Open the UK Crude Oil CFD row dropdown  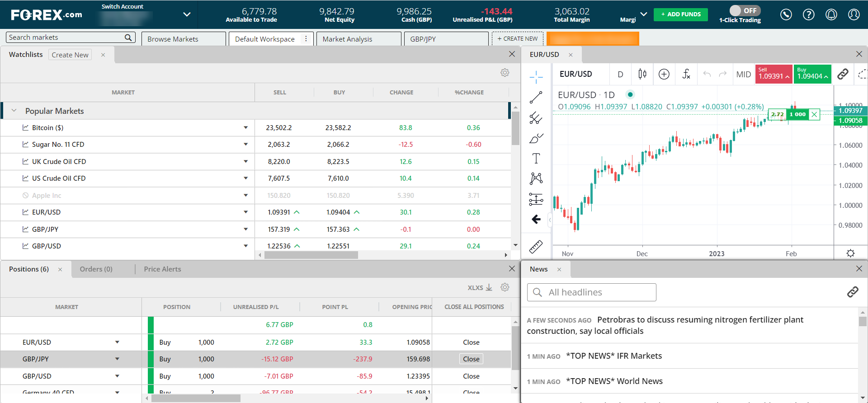[245, 161]
